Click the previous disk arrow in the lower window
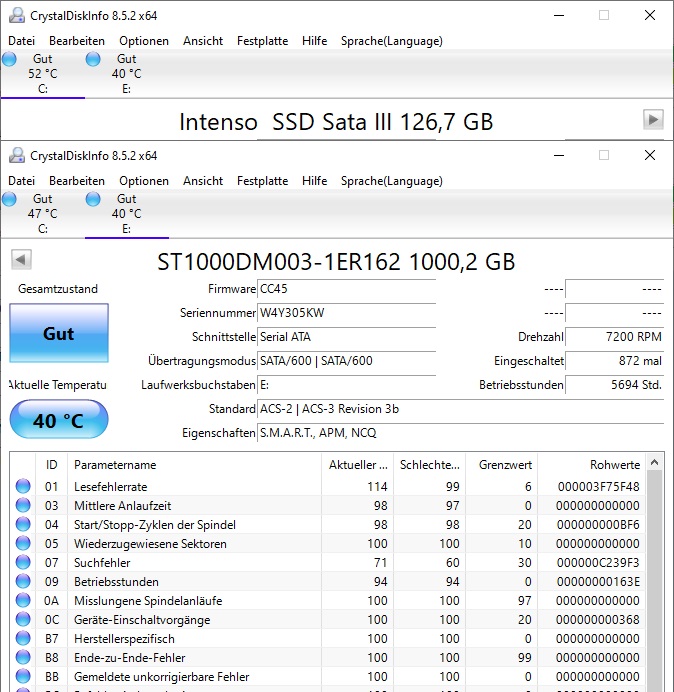The image size is (674, 692). (x=21, y=259)
